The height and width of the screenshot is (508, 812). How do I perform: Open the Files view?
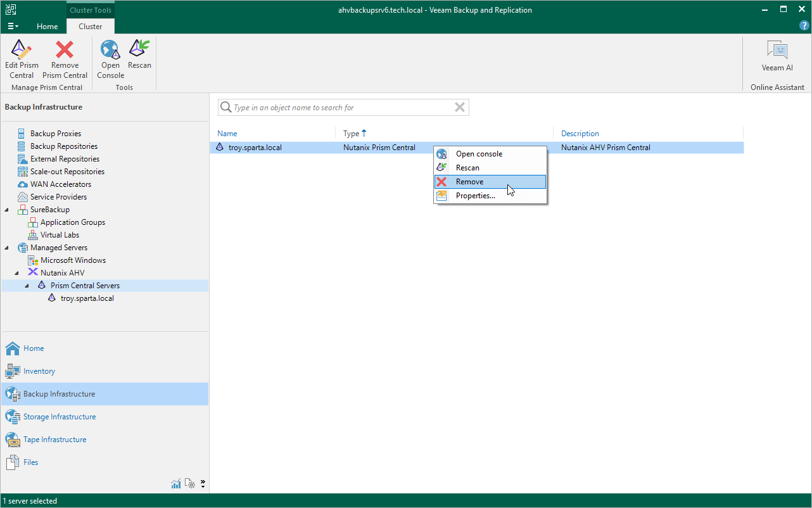pos(105,462)
